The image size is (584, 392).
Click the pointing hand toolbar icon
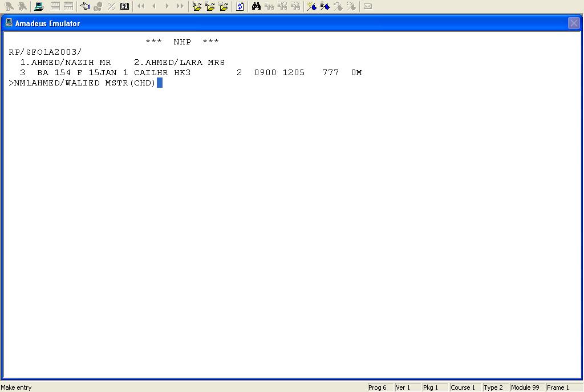point(85,6)
